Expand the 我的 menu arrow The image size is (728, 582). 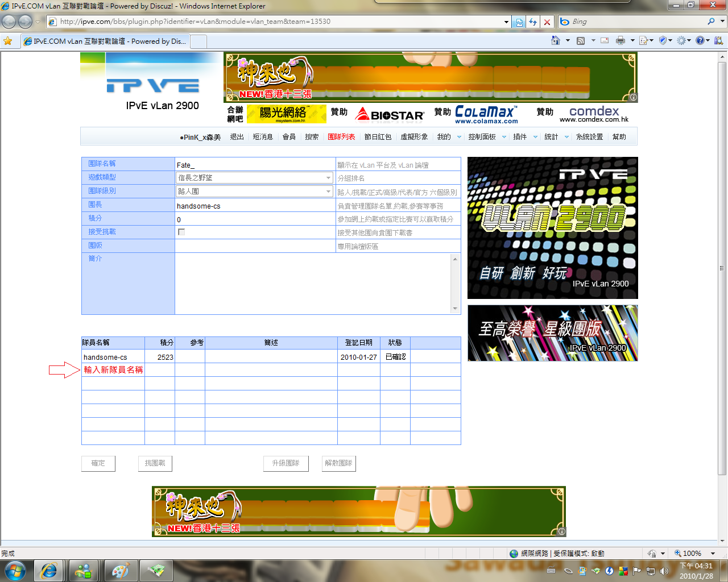click(x=459, y=137)
